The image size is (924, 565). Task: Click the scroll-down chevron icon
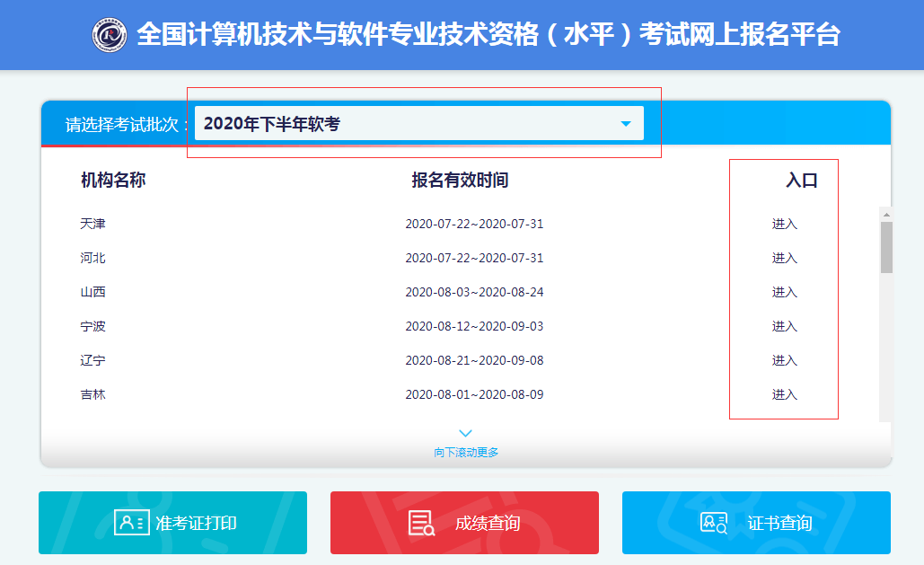tap(465, 434)
